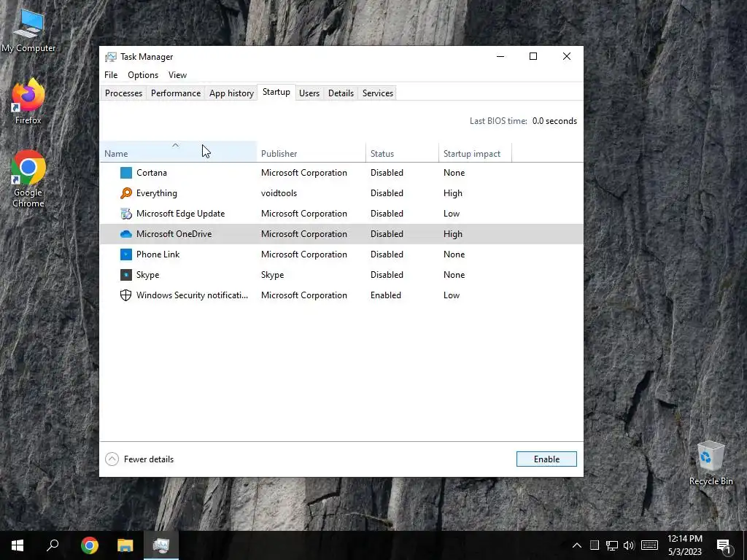Sort by Startup impact column header
747x560 pixels.
[475, 152]
